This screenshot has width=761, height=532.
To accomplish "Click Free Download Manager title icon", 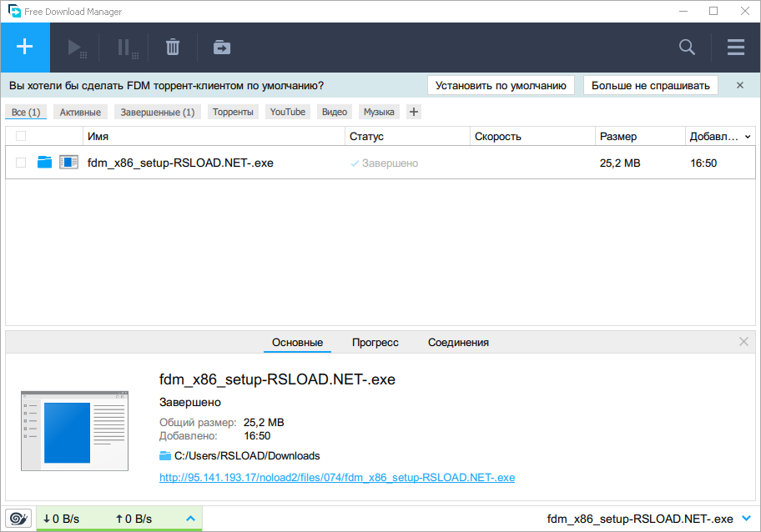I will click(x=14, y=11).
